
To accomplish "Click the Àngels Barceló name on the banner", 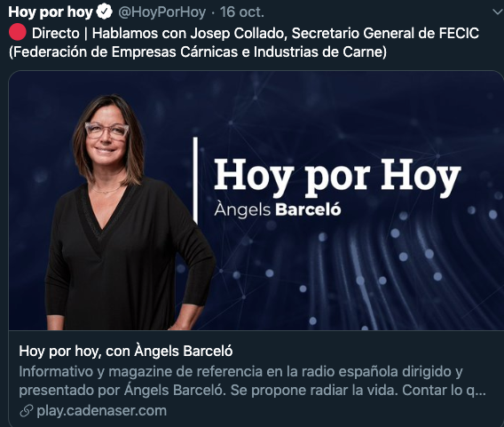I will (278, 210).
